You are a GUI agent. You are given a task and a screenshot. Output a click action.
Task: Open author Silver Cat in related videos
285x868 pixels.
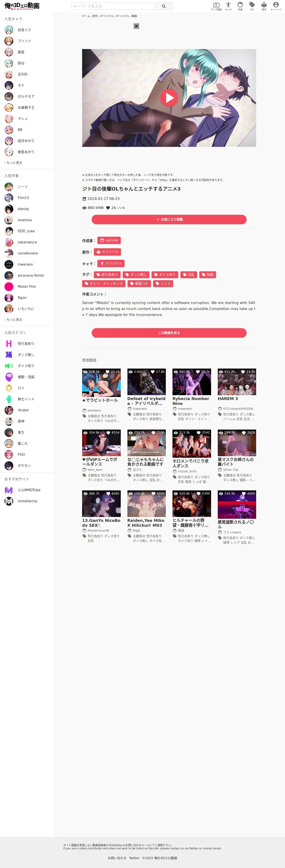230,470
